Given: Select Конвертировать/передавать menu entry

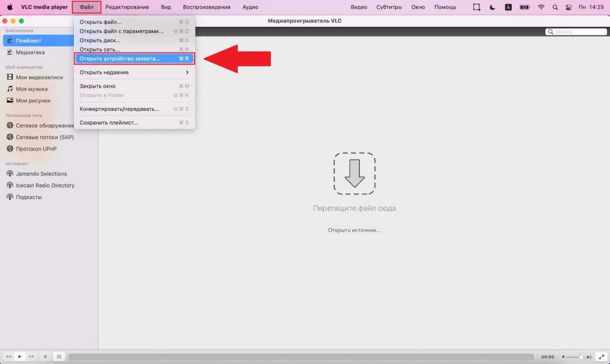Looking at the screenshot, I should [120, 109].
